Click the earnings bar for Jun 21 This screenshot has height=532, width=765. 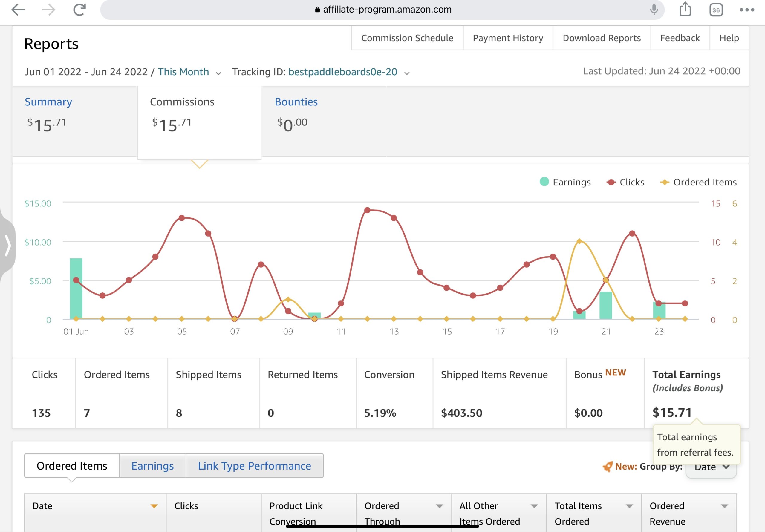(605, 305)
